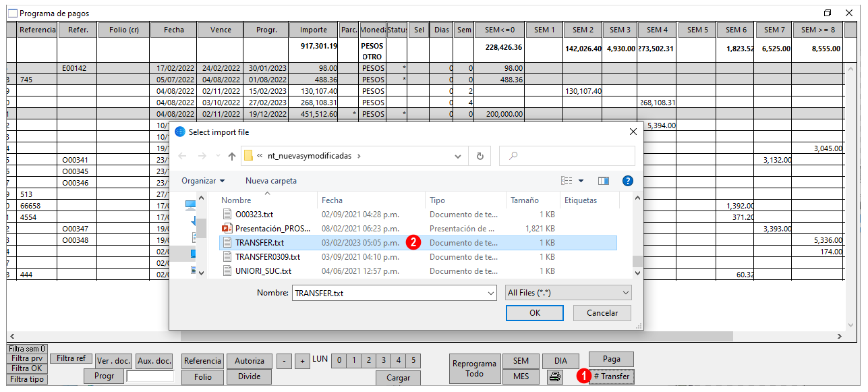Click the forward navigation arrow
Screen dimensions: 868x392
tap(202, 156)
